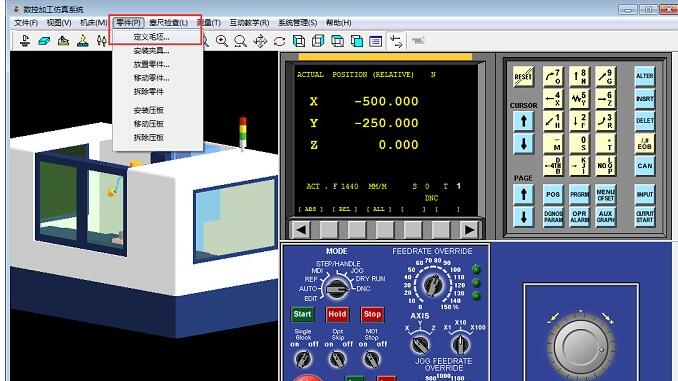Click the [ ABS ] softkey label on screen

point(310,209)
